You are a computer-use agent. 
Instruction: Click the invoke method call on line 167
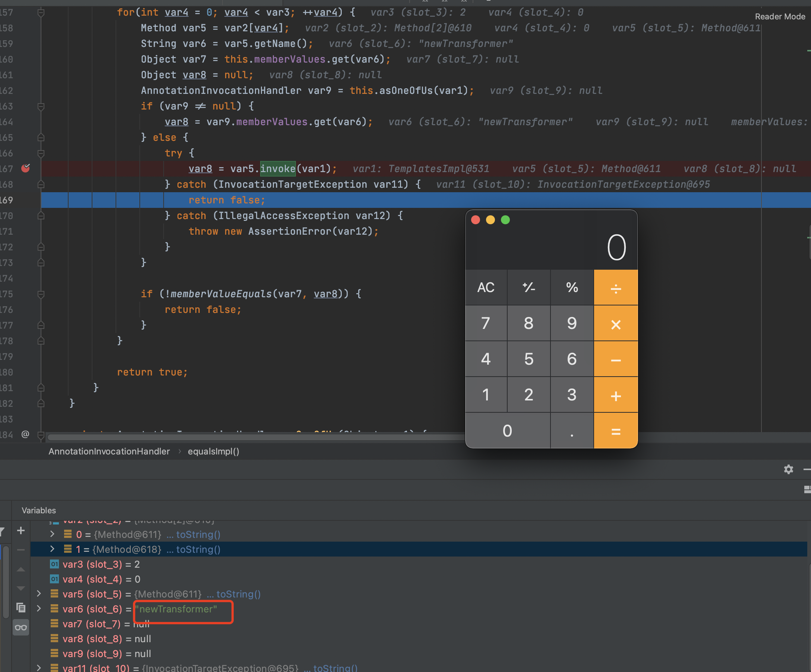(278, 169)
